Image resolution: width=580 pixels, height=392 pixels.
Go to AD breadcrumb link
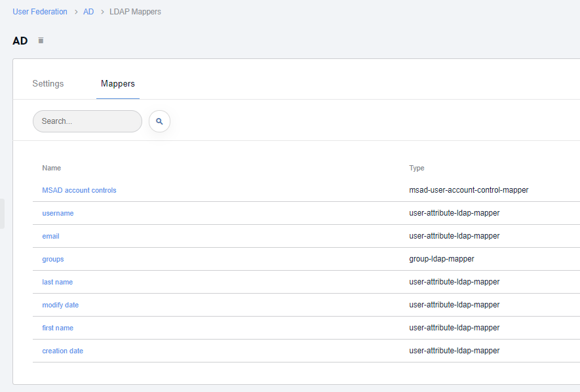88,12
